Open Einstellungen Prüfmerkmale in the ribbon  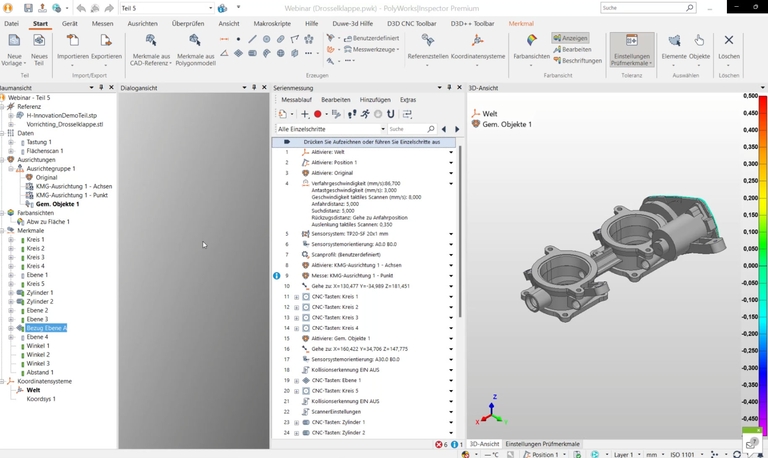click(632, 50)
